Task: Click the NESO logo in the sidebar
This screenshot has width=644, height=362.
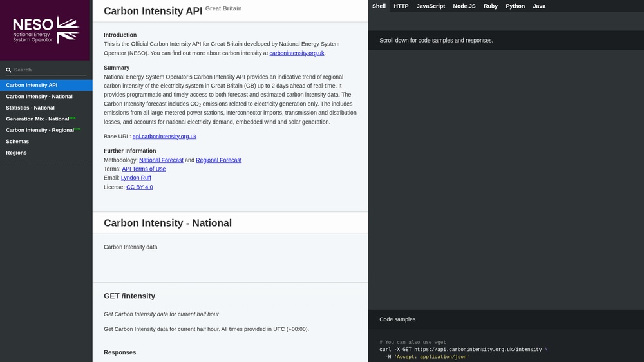Action: click(x=46, y=30)
